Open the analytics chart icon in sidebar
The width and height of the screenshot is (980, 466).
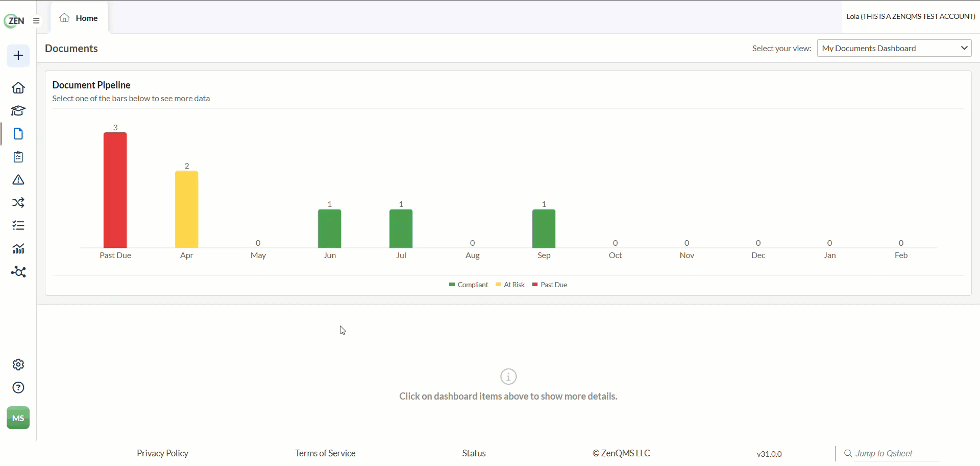tap(18, 249)
